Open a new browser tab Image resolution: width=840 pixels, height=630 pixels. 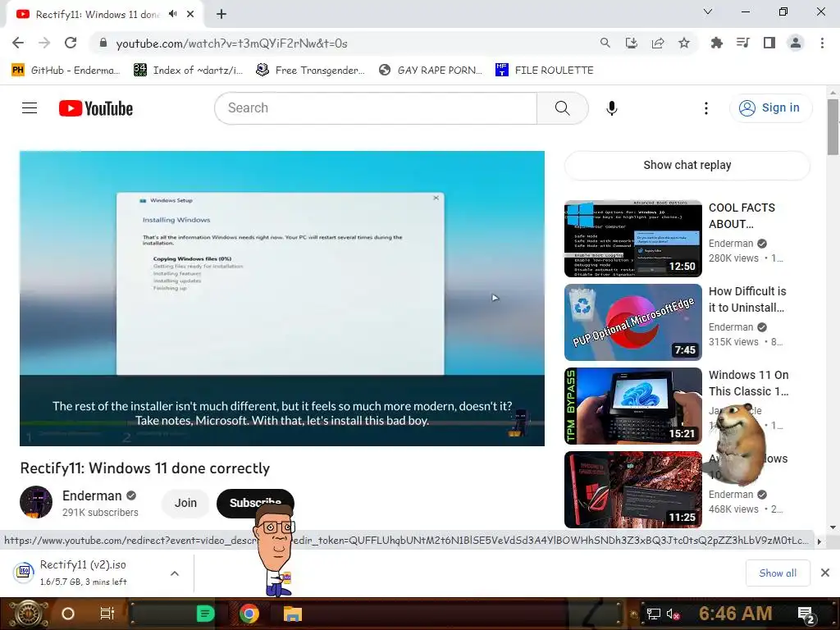(x=221, y=14)
